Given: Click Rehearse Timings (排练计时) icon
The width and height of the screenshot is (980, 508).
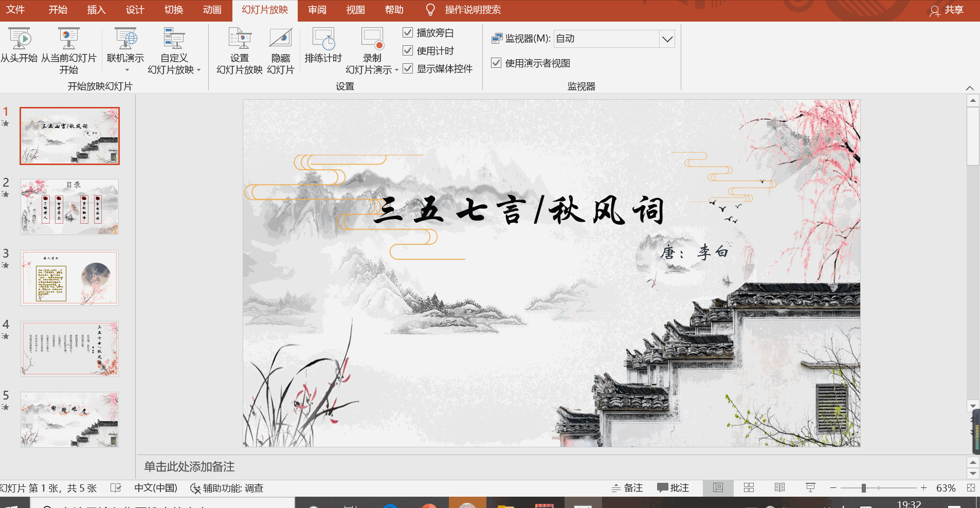Looking at the screenshot, I should pos(323,39).
